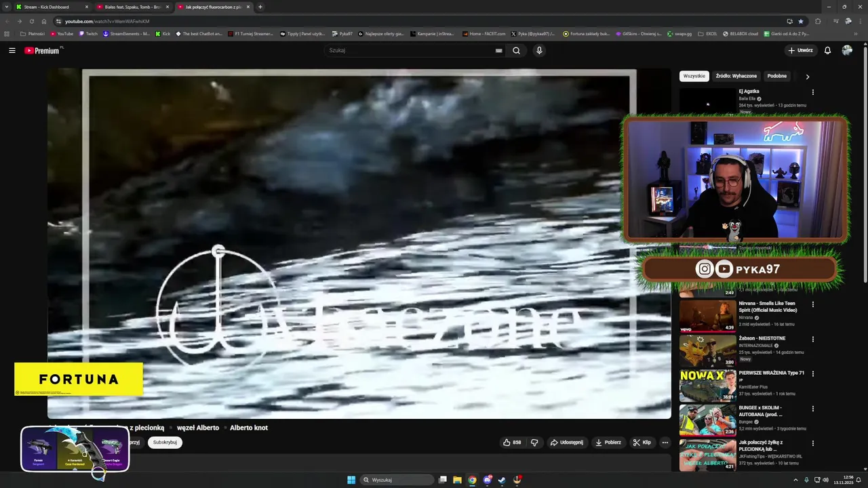
Task: Open the EXCEL bookmark folder
Action: click(708, 33)
